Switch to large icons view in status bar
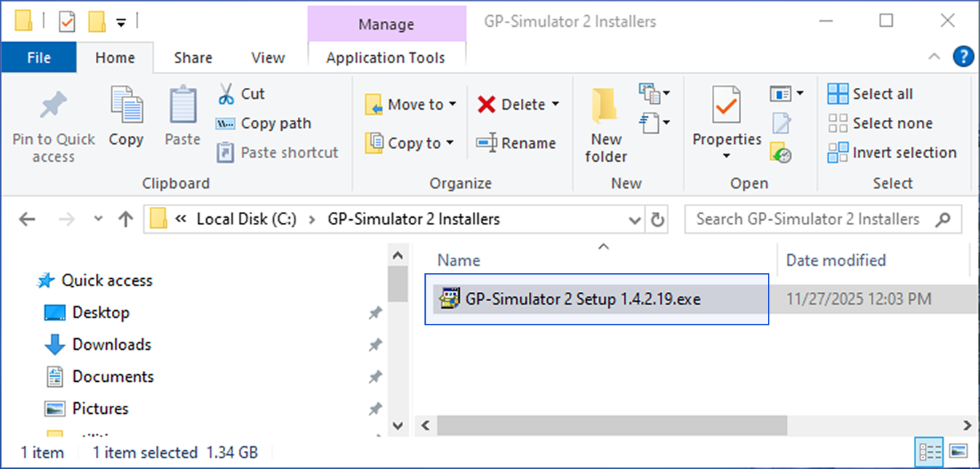Viewport: 980px width, 469px height. (x=958, y=452)
